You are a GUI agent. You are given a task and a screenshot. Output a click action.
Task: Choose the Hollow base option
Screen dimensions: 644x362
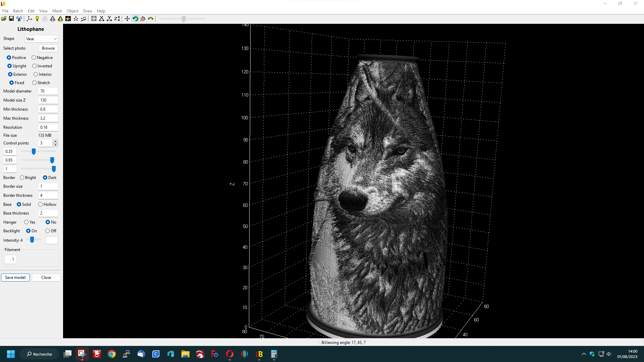click(41, 204)
